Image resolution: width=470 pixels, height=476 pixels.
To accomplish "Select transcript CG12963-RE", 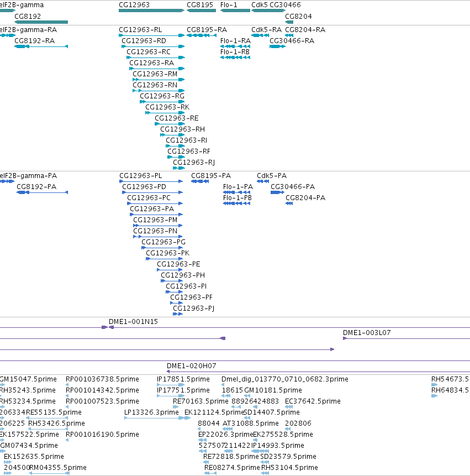I will 170,124.
